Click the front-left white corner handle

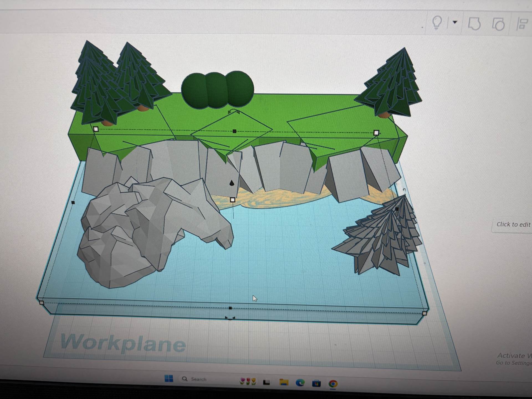click(42, 303)
